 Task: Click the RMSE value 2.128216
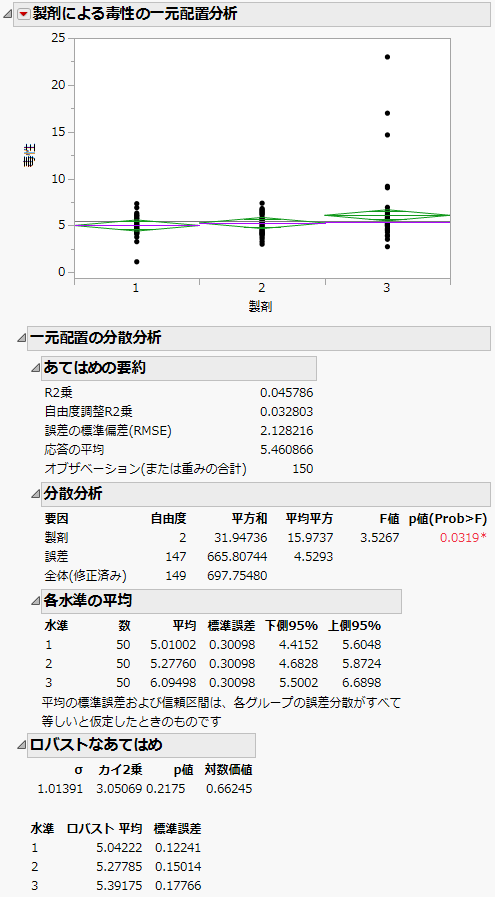[x=287, y=431]
